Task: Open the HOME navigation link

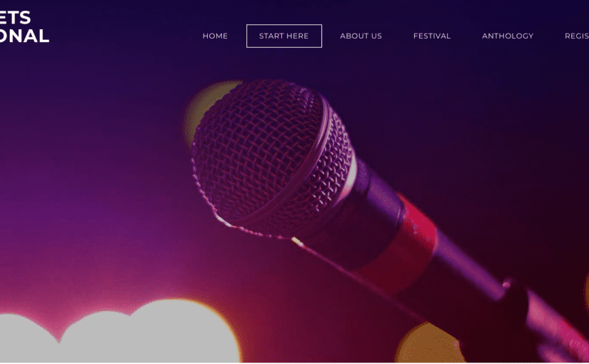Action: 215,36
